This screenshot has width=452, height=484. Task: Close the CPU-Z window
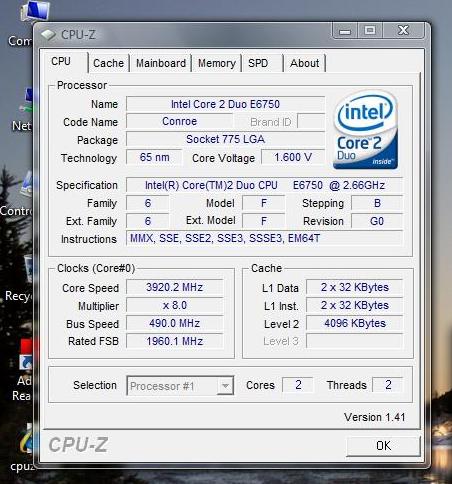pyautogui.click(x=404, y=31)
